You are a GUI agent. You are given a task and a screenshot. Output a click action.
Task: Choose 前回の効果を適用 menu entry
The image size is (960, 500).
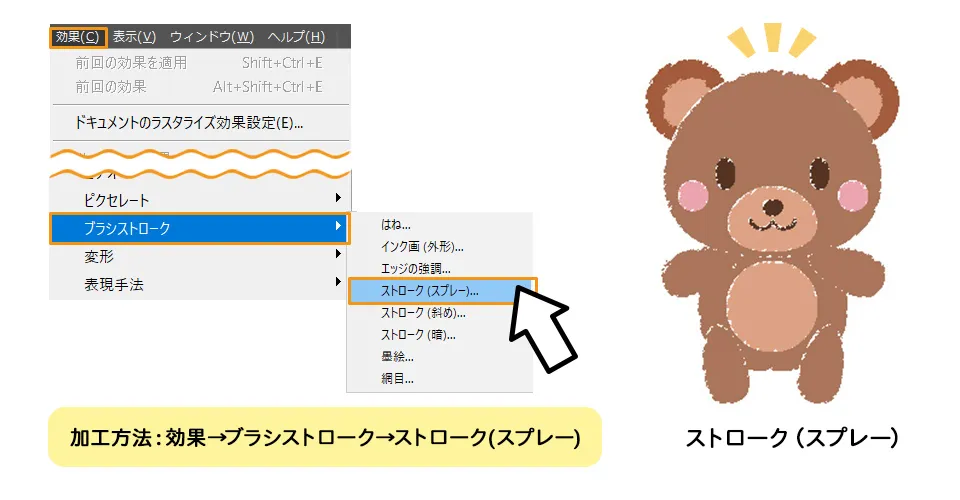(x=200, y=62)
